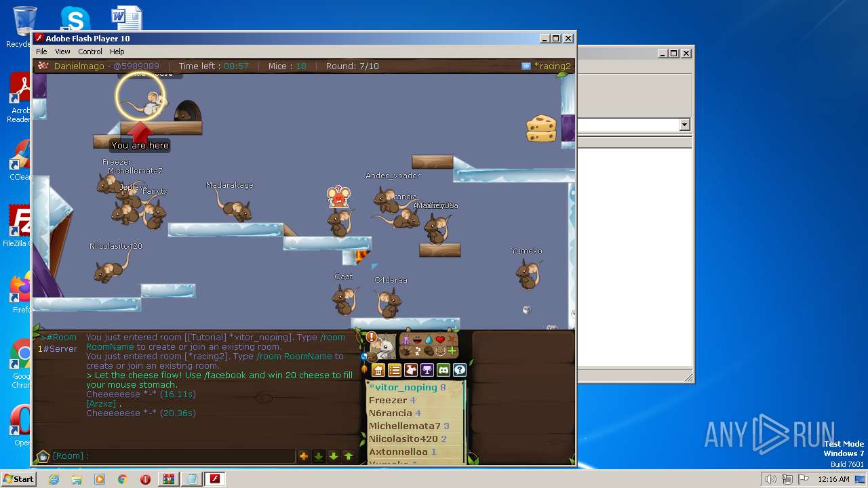
Task: Click the first green down arrow chat button
Action: click(318, 456)
